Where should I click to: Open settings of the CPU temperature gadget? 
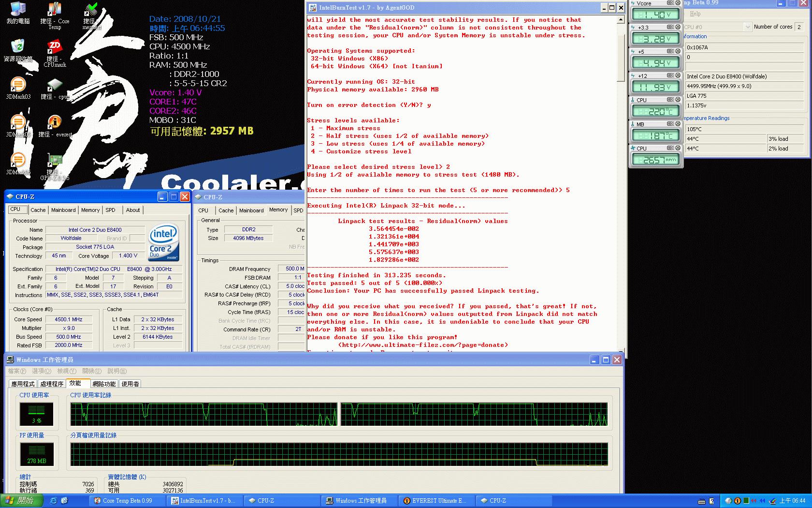pos(670,100)
